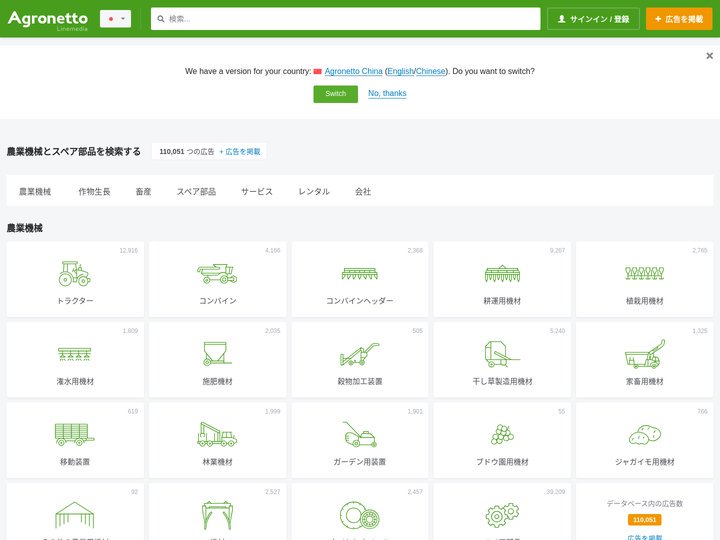Viewport: 720px width, 540px height.
Task: Choose the Chinese version link
Action: [x=430, y=71]
